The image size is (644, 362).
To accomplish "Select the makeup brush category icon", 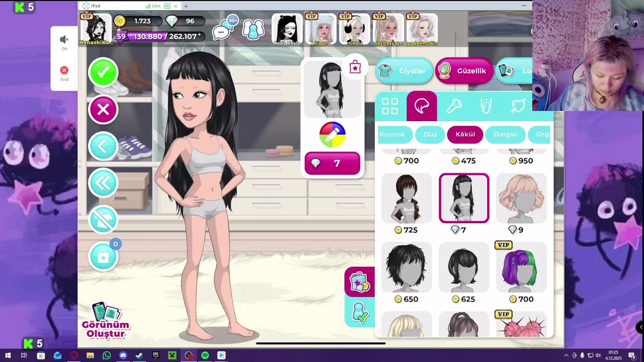I will pos(454,106).
